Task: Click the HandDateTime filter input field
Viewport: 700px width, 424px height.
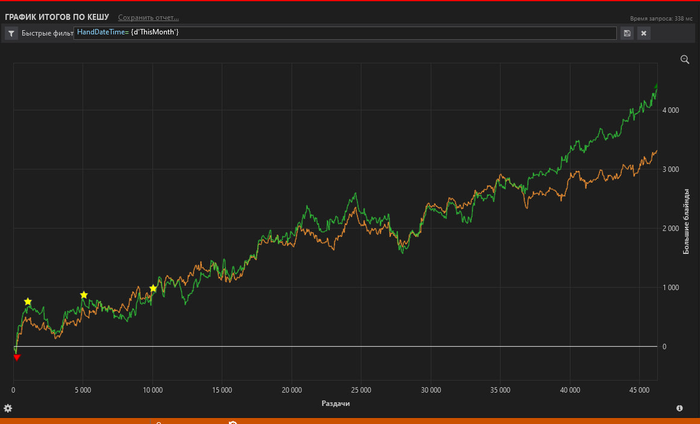Action: [345, 33]
